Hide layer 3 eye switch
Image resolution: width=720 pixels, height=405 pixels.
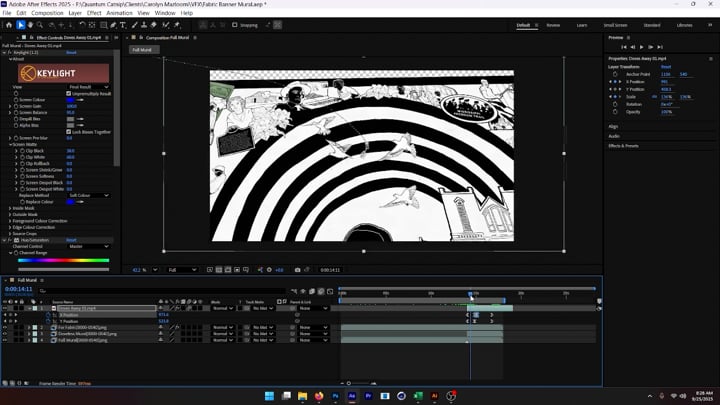tap(5, 334)
